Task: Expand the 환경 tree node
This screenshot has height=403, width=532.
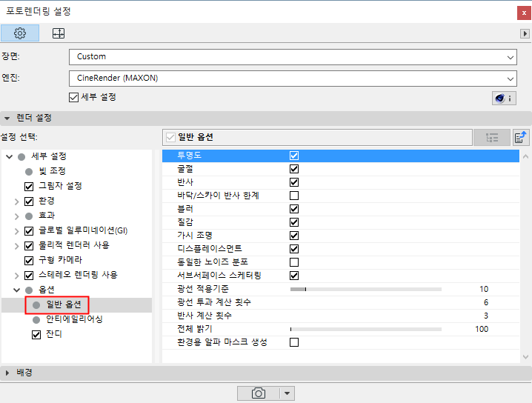Action: coord(16,201)
